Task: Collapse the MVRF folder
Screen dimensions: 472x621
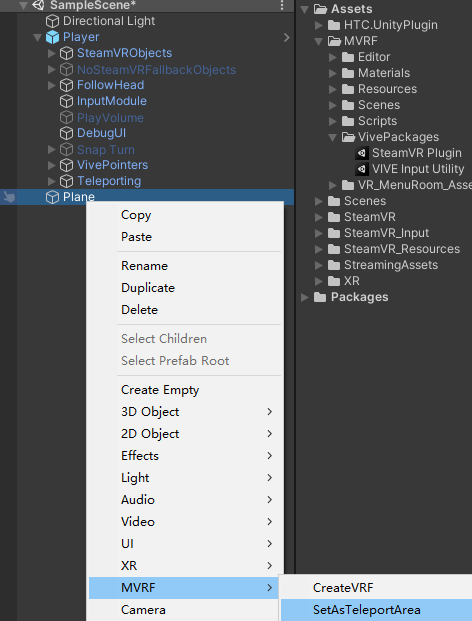Action: 318,42
